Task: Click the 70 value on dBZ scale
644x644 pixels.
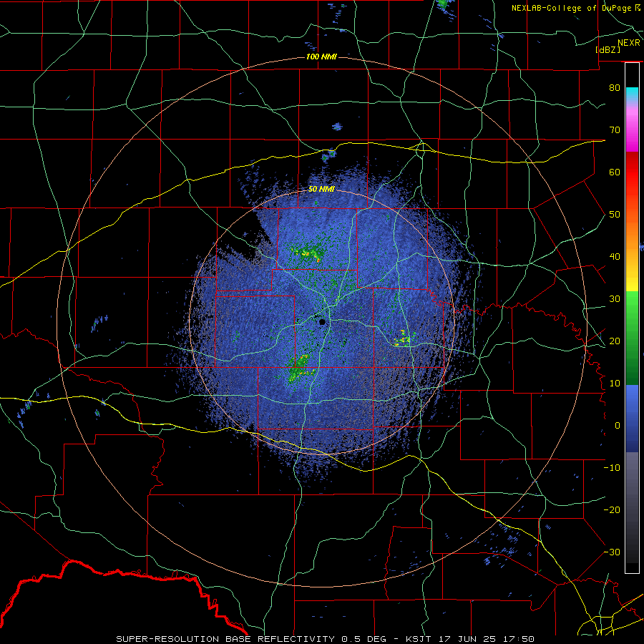Action: point(615,130)
